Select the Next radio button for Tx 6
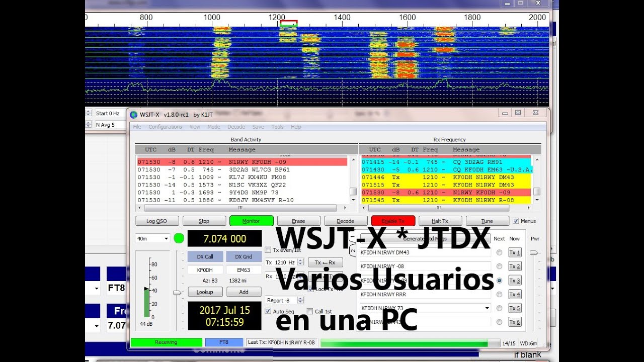644x362 pixels. [499, 322]
